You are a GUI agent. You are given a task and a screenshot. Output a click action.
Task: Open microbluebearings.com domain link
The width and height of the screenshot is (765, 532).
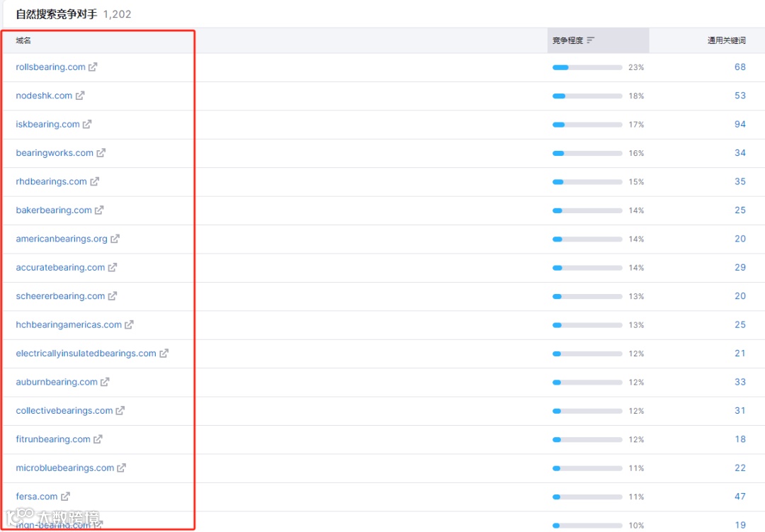65,468
